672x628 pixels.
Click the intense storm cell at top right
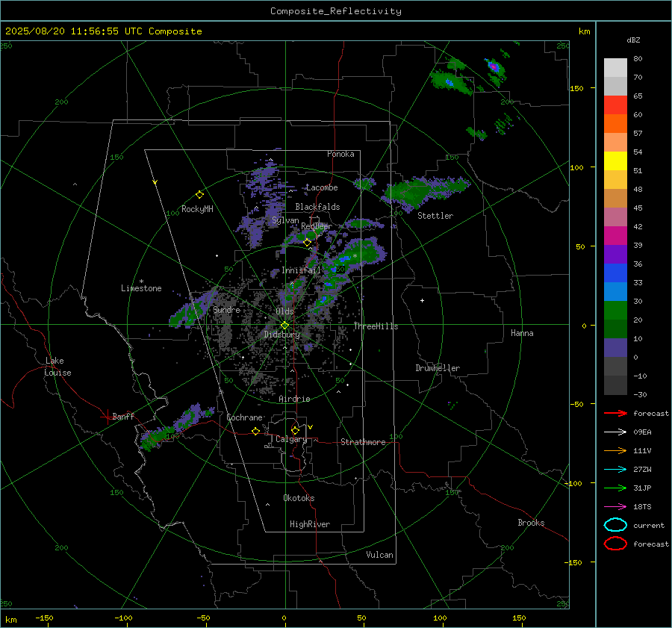pyautogui.click(x=494, y=67)
